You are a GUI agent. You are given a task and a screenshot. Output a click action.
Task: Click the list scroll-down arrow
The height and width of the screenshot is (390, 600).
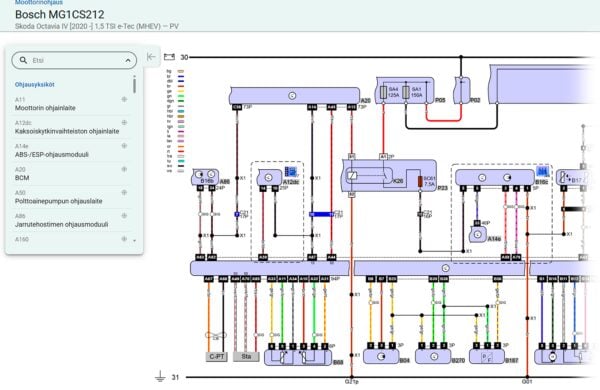(x=134, y=241)
